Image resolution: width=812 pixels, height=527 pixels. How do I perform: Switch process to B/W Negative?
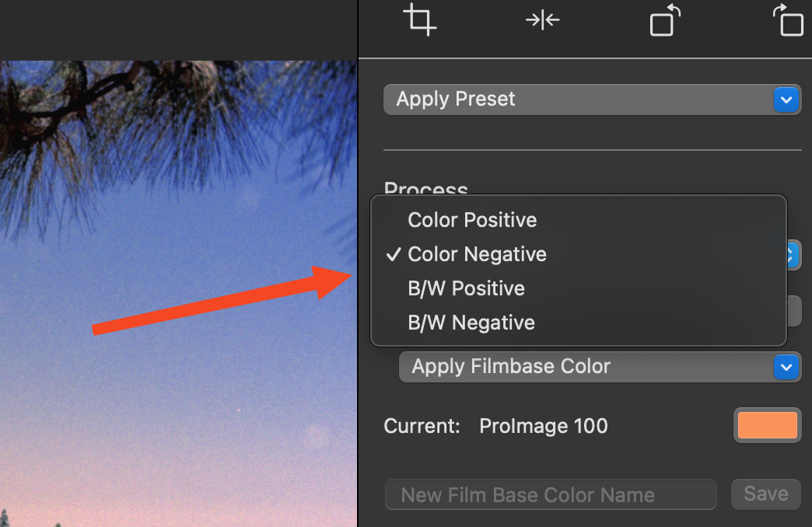tap(471, 323)
